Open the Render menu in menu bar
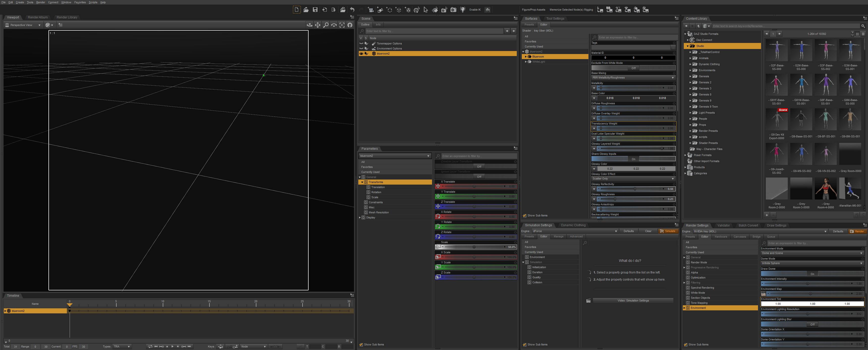 tap(40, 2)
